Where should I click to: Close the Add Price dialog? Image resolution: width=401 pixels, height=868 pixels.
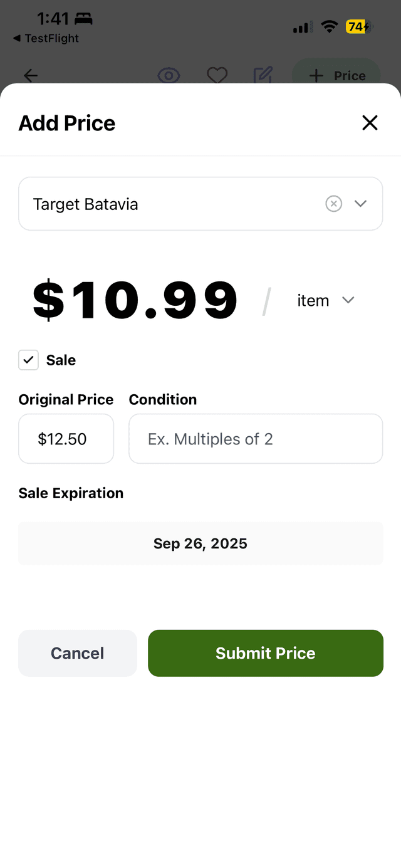370,123
